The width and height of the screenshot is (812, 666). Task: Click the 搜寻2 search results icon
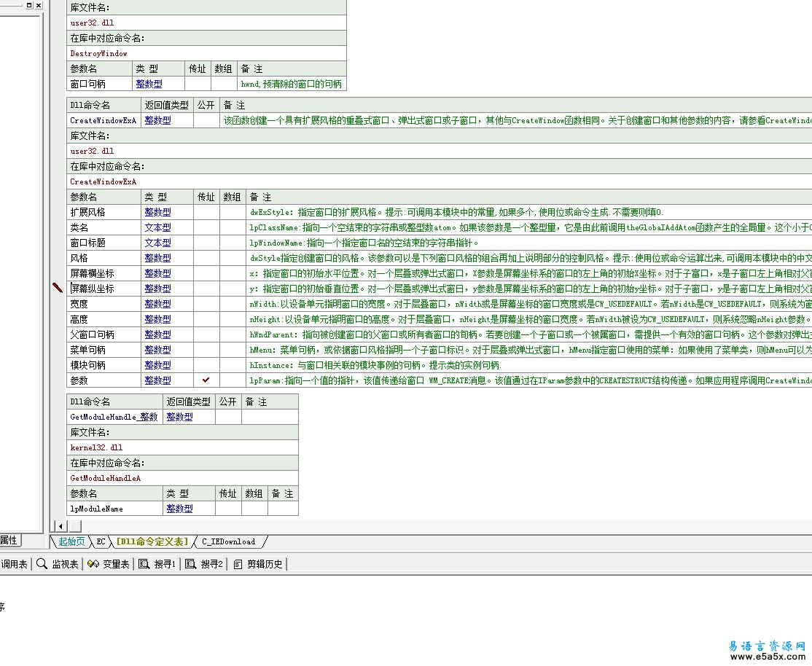coord(190,564)
